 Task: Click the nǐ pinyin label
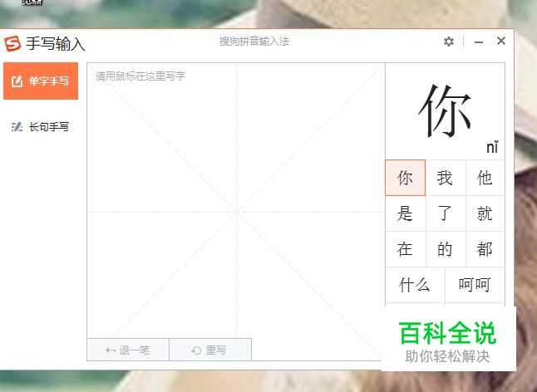[492, 148]
